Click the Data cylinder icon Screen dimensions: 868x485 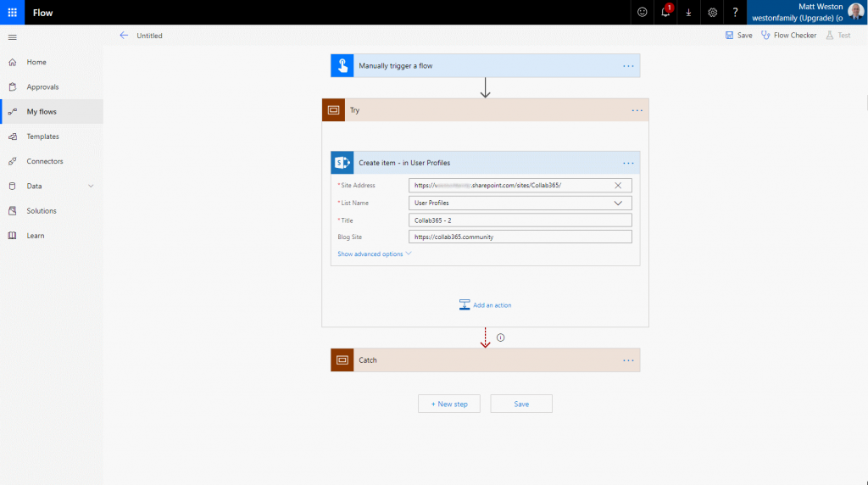coord(12,186)
